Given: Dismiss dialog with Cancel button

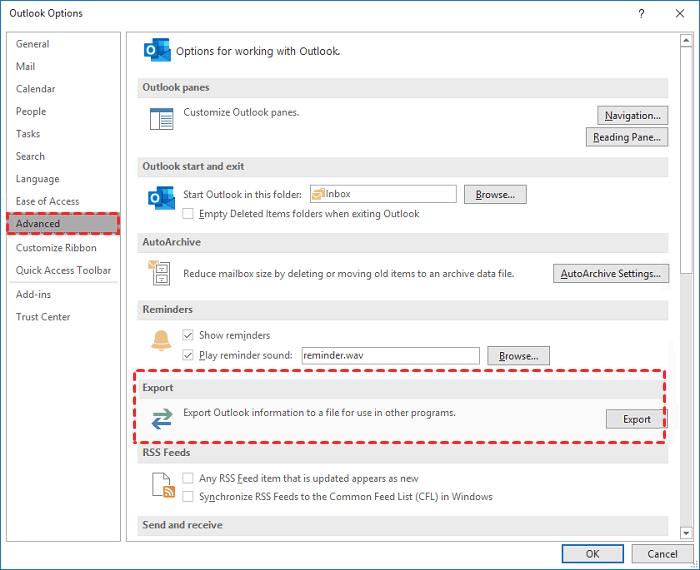Looking at the screenshot, I should 662,554.
